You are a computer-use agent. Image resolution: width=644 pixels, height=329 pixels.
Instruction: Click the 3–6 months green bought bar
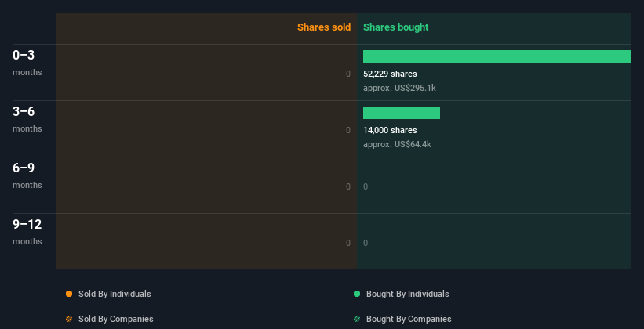point(402,113)
